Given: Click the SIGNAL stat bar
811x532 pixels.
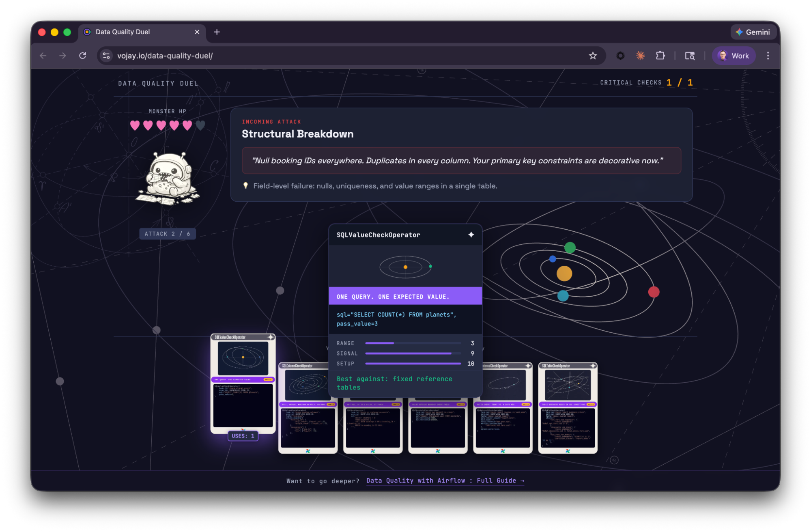Looking at the screenshot, I should click(413, 353).
